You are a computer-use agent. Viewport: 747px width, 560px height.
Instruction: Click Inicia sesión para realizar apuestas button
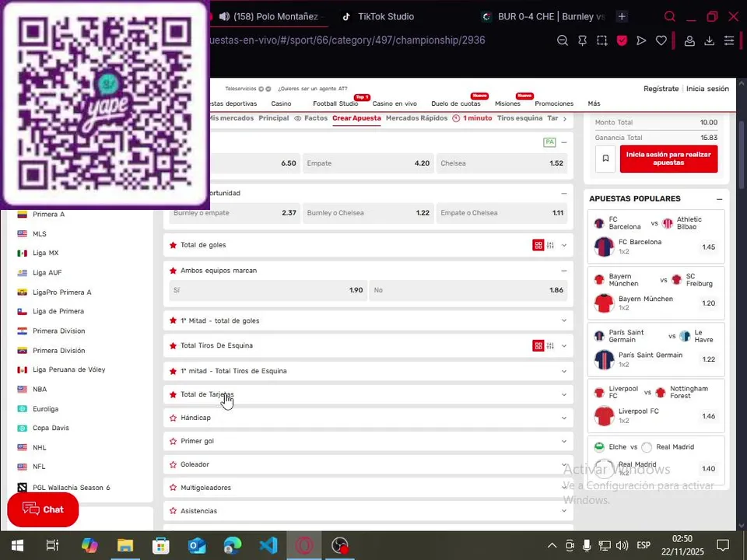tap(668, 159)
